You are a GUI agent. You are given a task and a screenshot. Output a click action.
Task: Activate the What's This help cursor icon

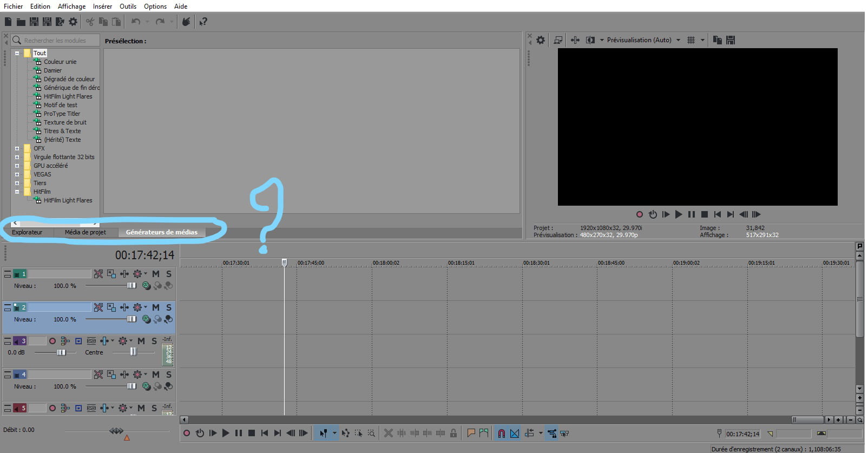[x=203, y=22]
